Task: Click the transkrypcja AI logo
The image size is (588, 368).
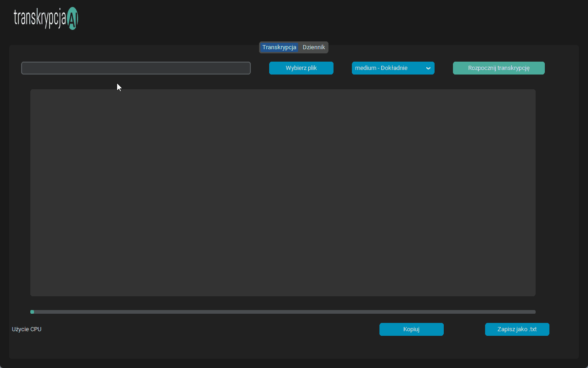Action: [x=46, y=18]
